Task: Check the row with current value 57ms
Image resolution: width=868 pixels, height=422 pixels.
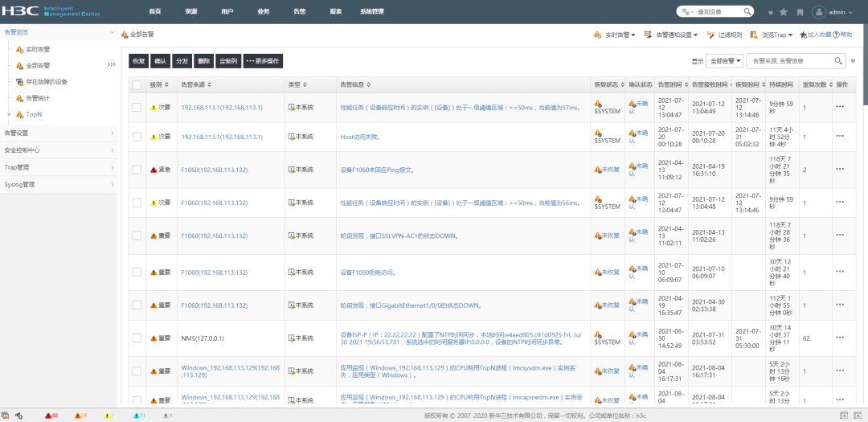Action: tap(137, 108)
